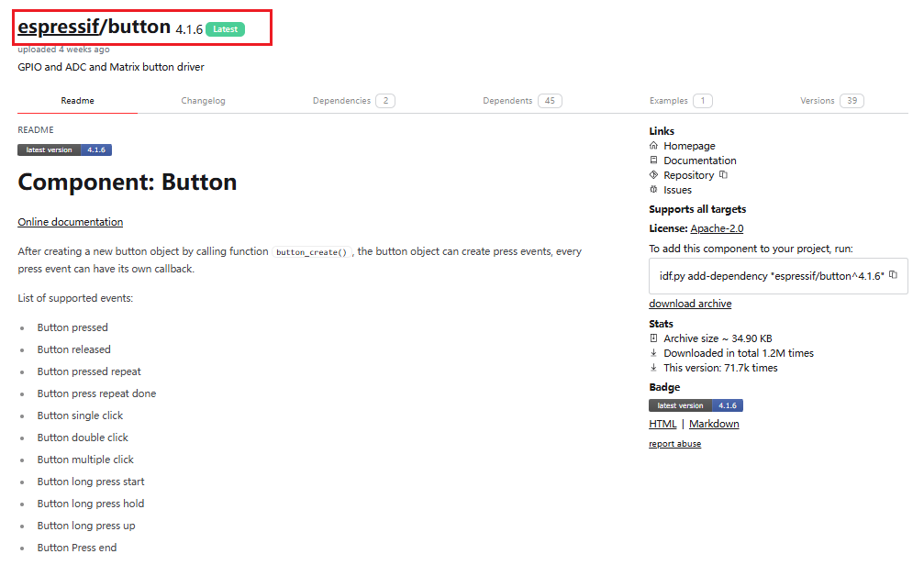View the Dependents tab
Image resolution: width=924 pixels, height=565 pixels.
tap(521, 101)
